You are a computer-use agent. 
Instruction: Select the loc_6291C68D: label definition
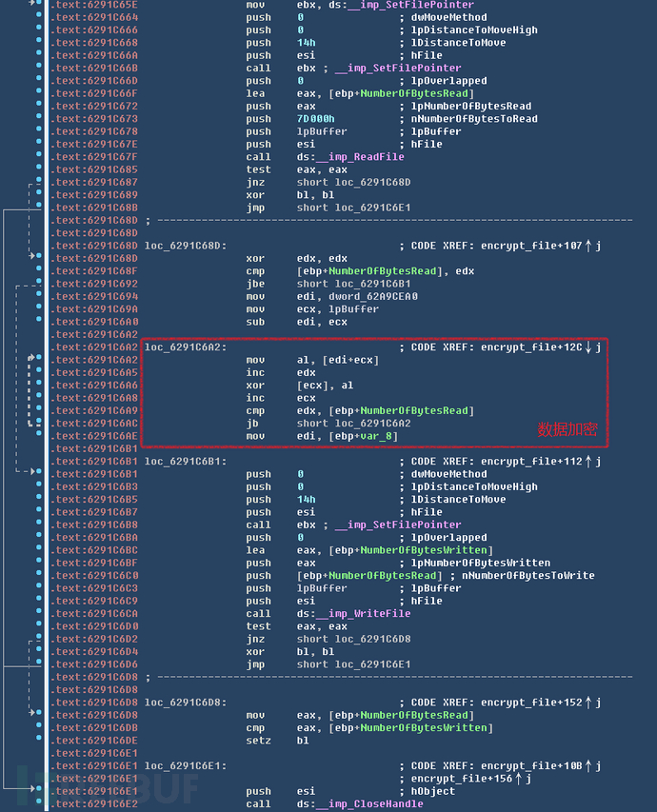(186, 246)
